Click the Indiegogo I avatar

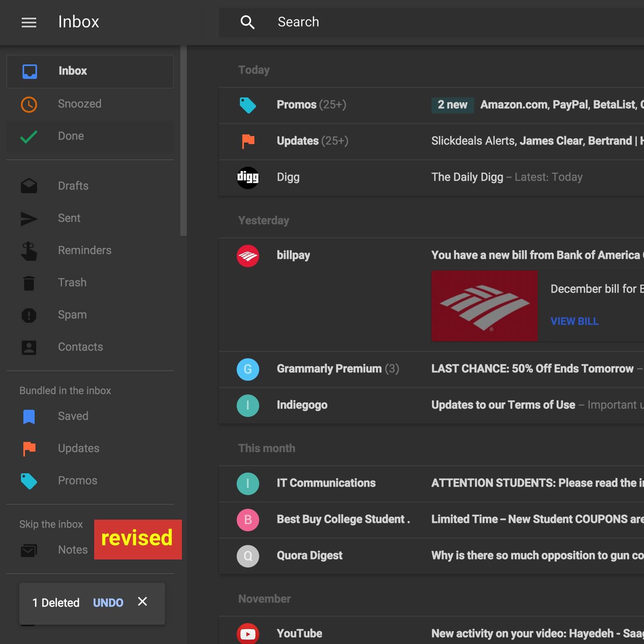coord(248,405)
